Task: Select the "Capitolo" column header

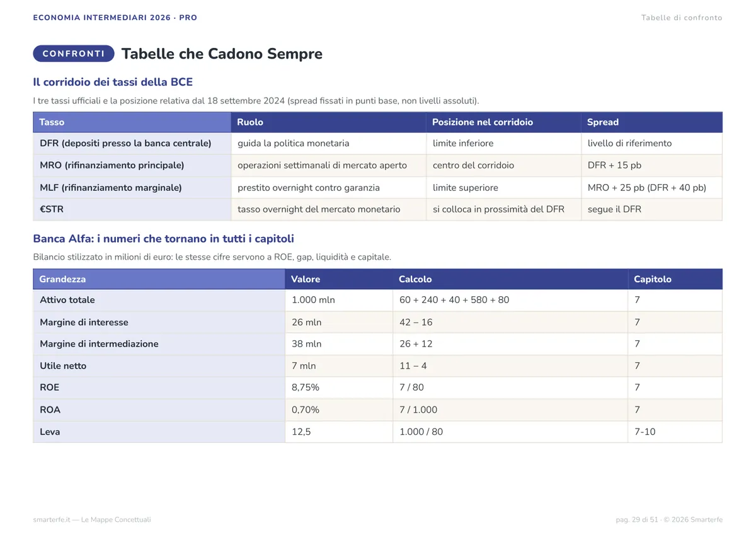Action: (x=675, y=279)
